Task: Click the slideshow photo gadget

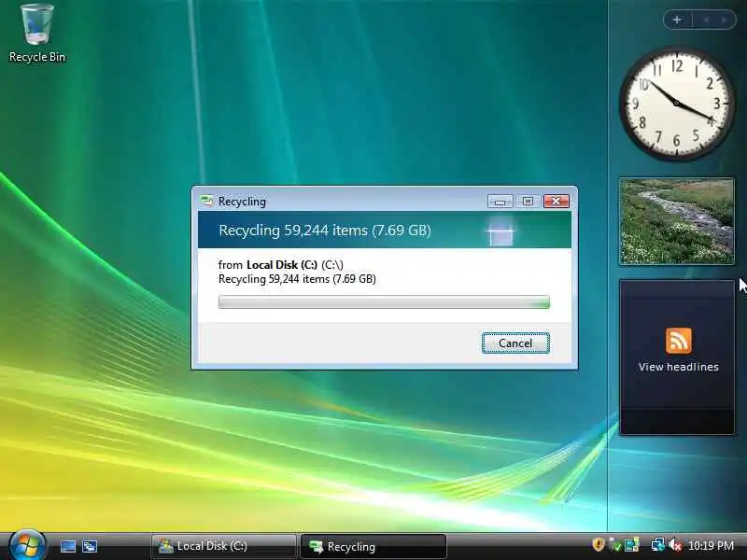Action: (x=676, y=221)
